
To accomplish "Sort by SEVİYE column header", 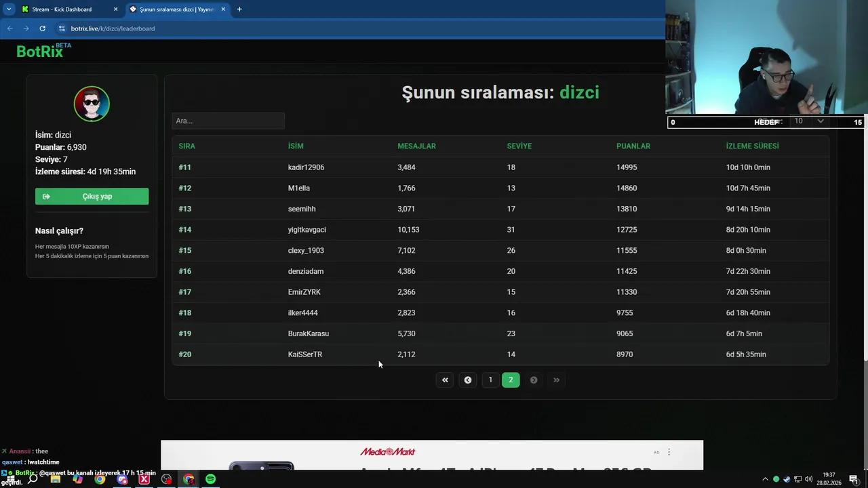I will (519, 146).
